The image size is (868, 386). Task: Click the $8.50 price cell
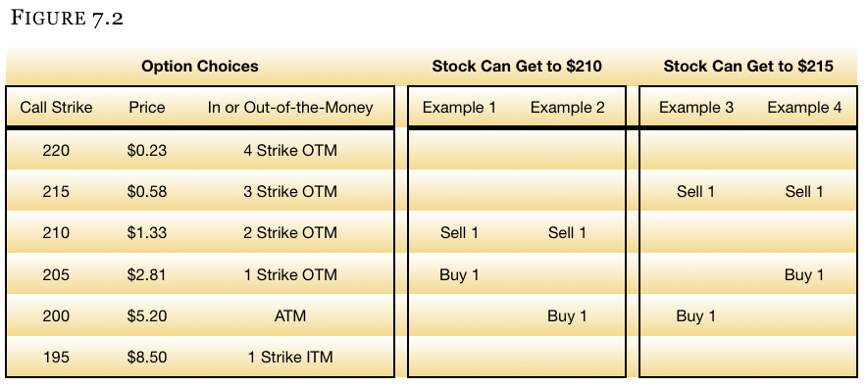(147, 358)
